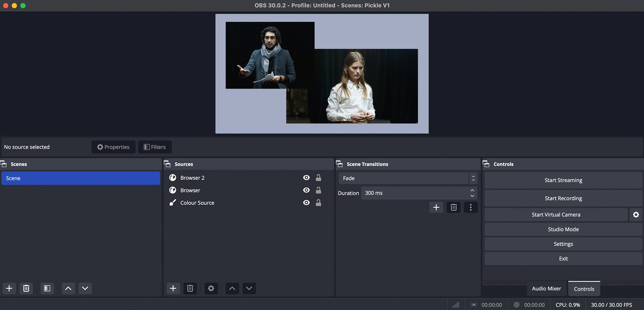
Task: Click the add scene plus icon
Action: tap(9, 288)
